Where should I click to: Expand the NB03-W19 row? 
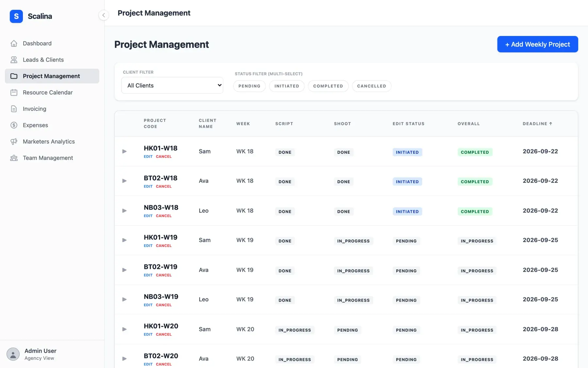coord(124,299)
